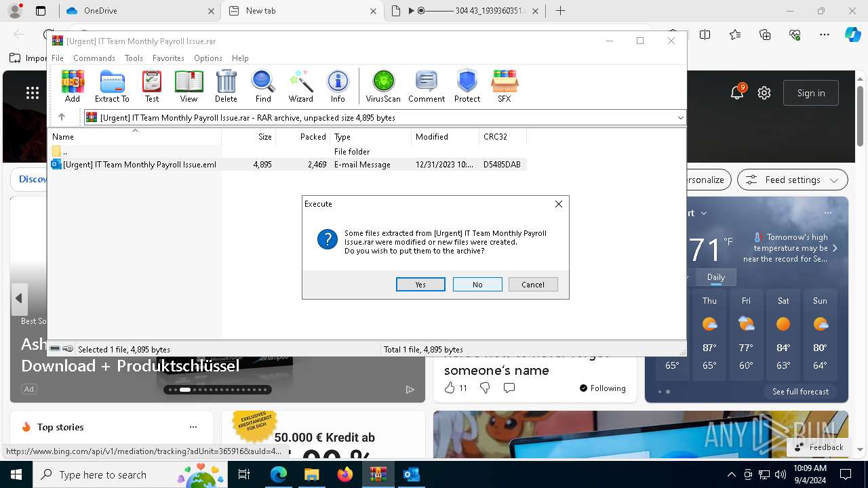Sort by Type column header
868x488 pixels.
tap(371, 137)
